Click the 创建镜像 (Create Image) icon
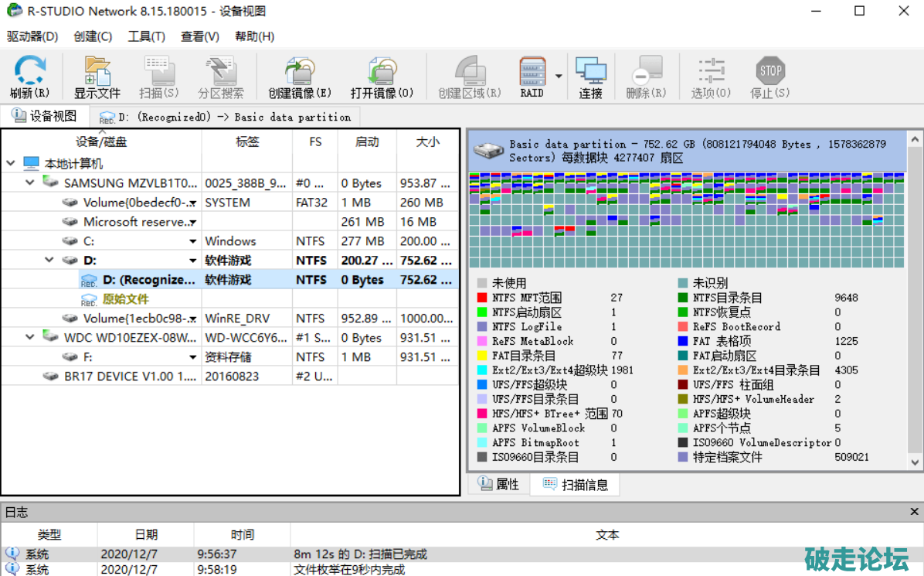This screenshot has height=576, width=924. coord(299,72)
